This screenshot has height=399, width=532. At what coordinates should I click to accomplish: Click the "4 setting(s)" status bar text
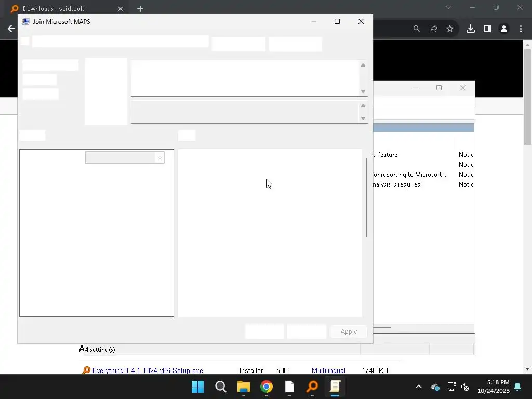(100, 350)
